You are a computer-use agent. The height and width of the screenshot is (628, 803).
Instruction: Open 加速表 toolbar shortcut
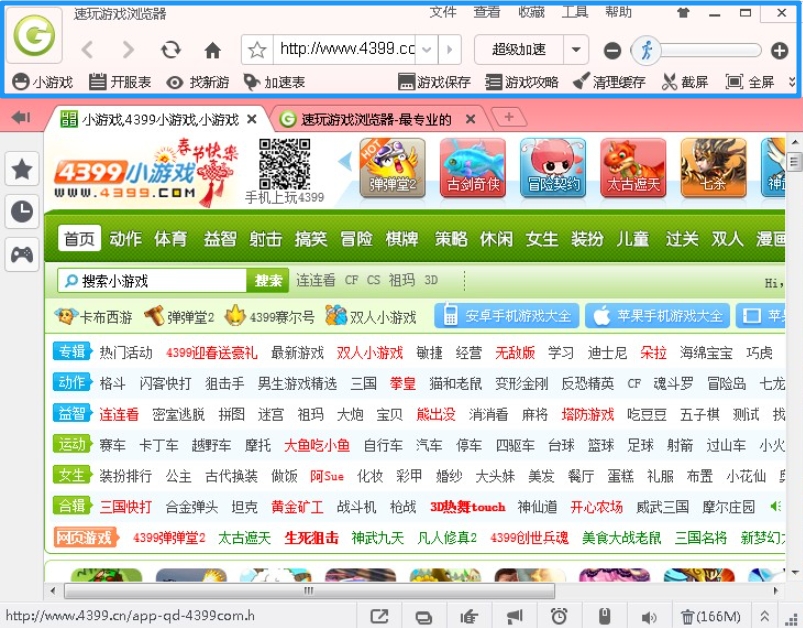tap(274, 82)
